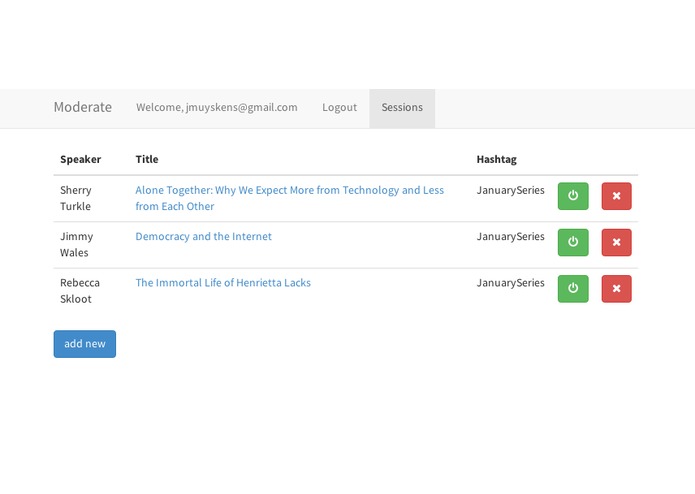This screenshot has width=695, height=494.
Task: Click the add new button
Action: tap(85, 344)
